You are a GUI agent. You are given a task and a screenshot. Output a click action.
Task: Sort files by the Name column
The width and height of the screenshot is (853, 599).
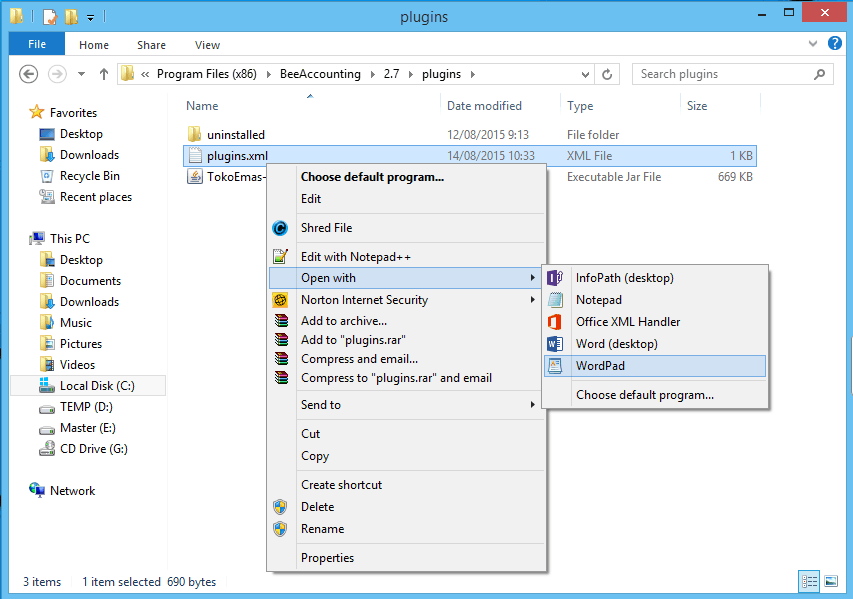tap(202, 106)
